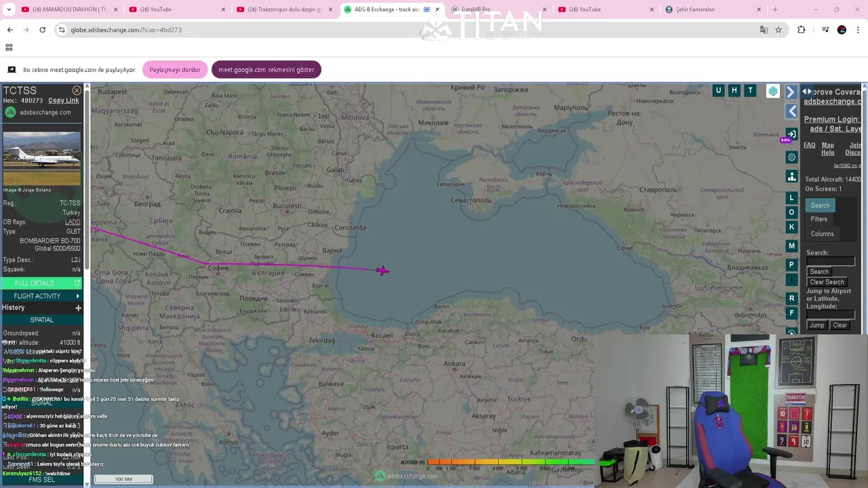This screenshot has width=868, height=488.
Task: Toggle the U map button
Action: click(x=718, y=90)
